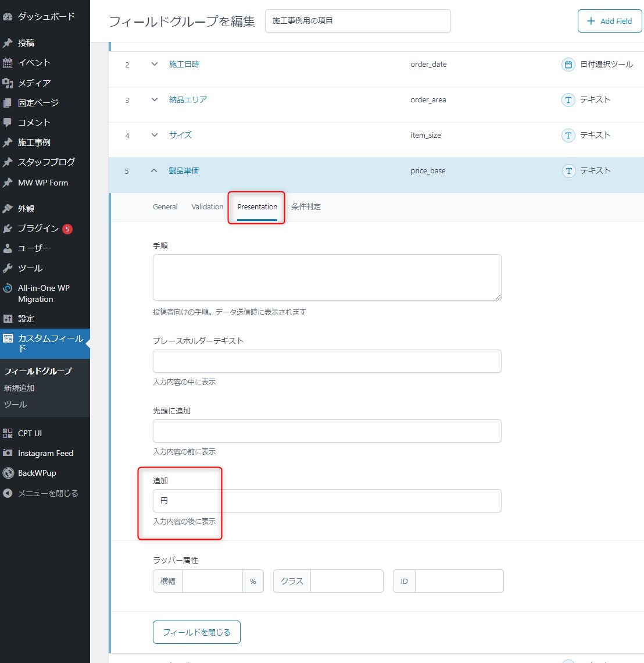Viewport: 644px width, 663px height.
Task: Click the calendar icon beside 日付選択ツール
Action: pyautogui.click(x=568, y=65)
